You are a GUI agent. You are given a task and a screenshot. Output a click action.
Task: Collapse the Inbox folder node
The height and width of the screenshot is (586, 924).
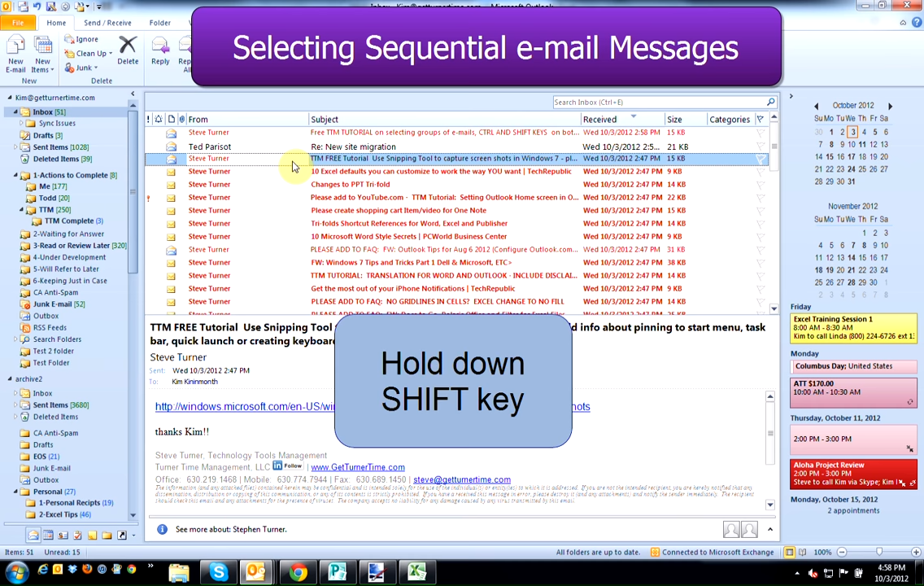point(15,112)
